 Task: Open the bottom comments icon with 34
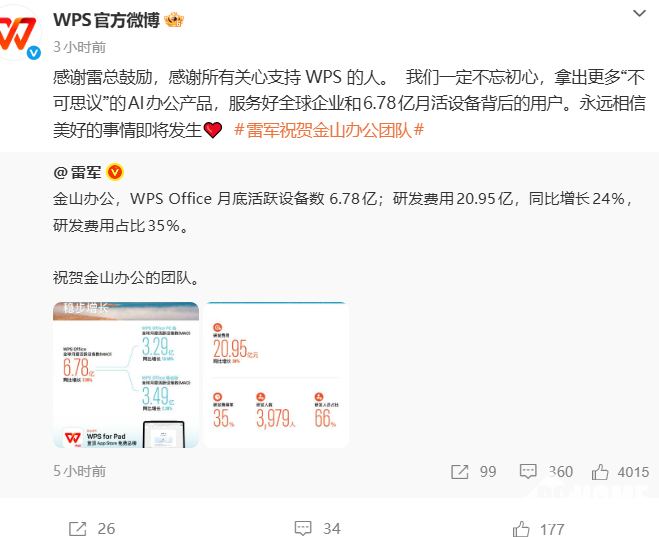tap(303, 529)
